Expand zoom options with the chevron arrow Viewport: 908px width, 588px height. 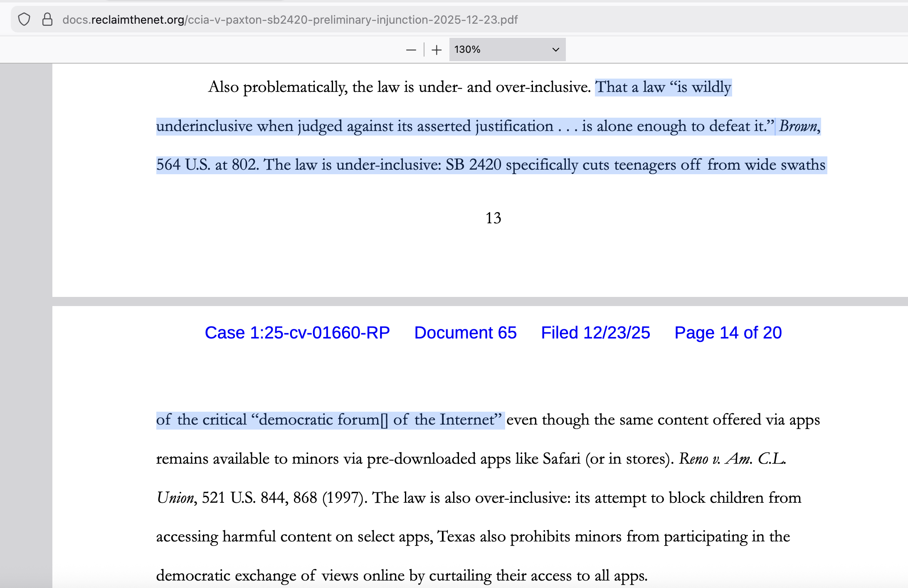point(555,50)
